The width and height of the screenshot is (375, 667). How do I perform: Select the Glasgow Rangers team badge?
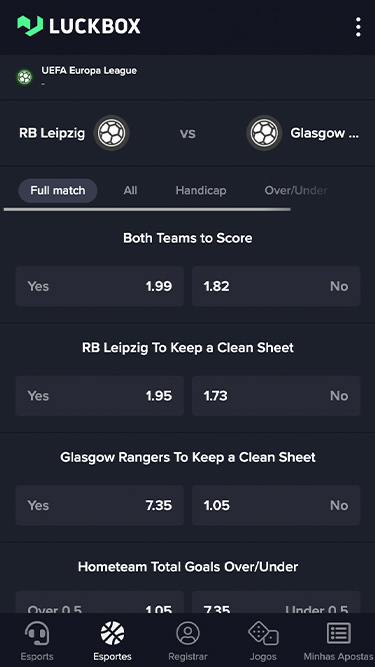pos(264,133)
